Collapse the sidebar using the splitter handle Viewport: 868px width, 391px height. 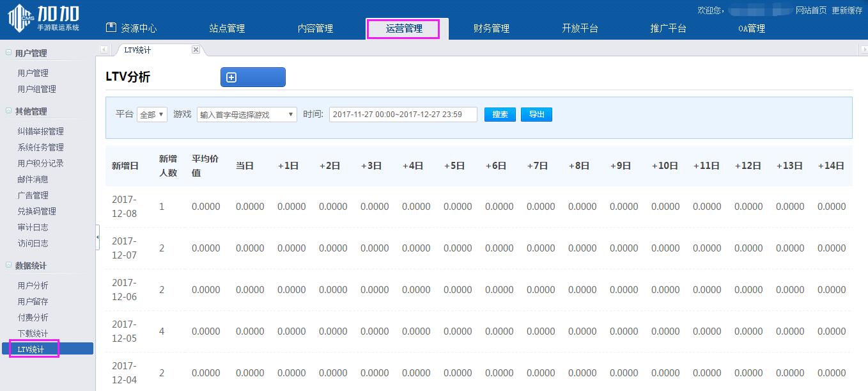[x=97, y=237]
